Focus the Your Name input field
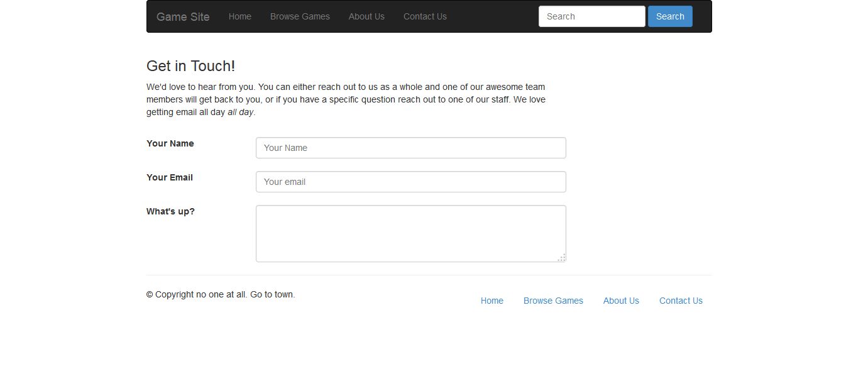This screenshot has height=388, width=868. click(410, 148)
